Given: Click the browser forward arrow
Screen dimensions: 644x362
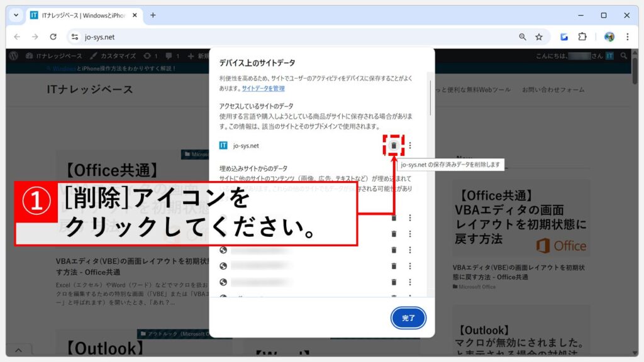Looking at the screenshot, I should (35, 37).
